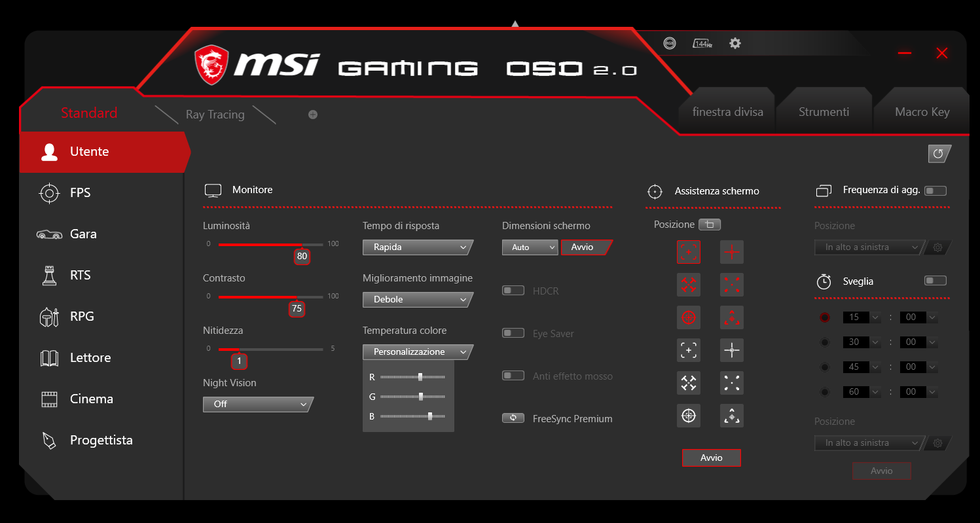This screenshot has height=523, width=980.
Task: Select RPG mode in sidebar
Action: pos(101,317)
